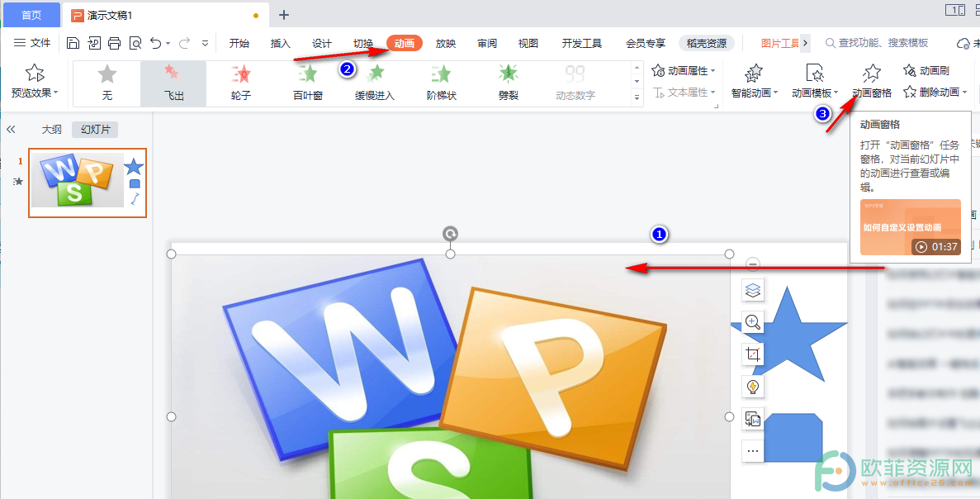
Task: Select the 飞出 animation effect
Action: (x=173, y=83)
